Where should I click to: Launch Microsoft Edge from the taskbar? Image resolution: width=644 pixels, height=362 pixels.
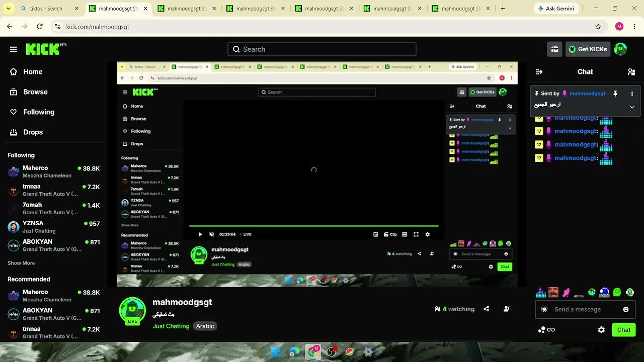[x=294, y=352]
